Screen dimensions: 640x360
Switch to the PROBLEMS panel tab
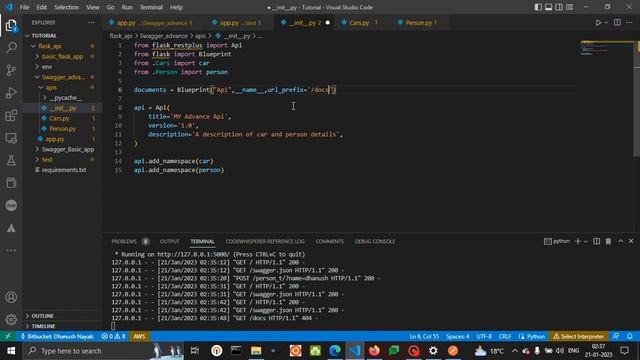[x=124, y=241]
